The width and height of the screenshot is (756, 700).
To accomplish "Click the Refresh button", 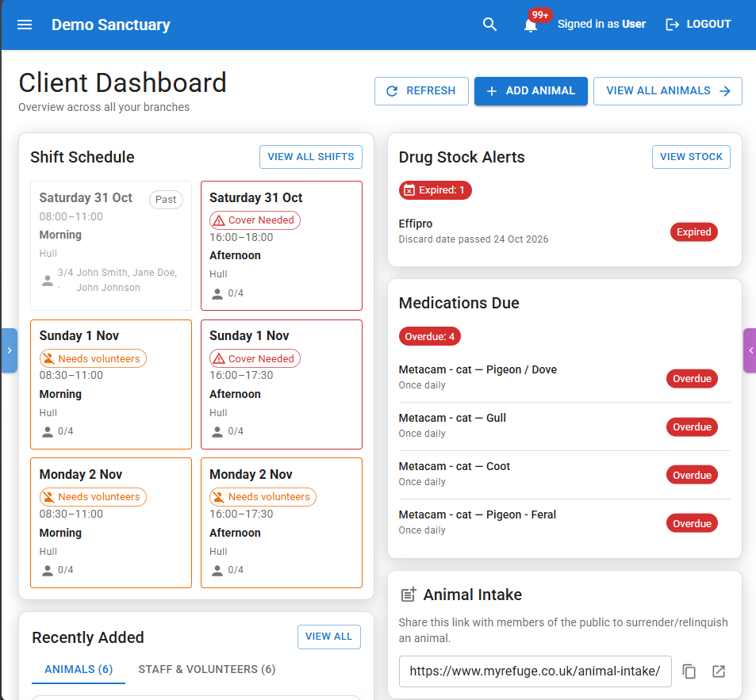I will coord(421,91).
